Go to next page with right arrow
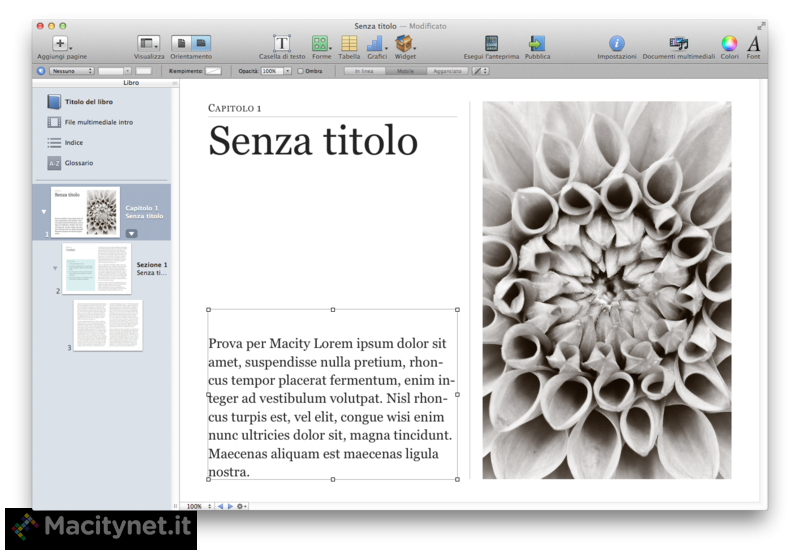 230,506
